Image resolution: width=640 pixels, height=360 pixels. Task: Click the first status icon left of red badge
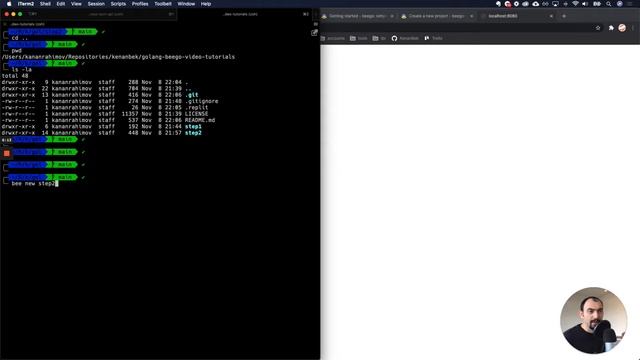pos(498,4)
